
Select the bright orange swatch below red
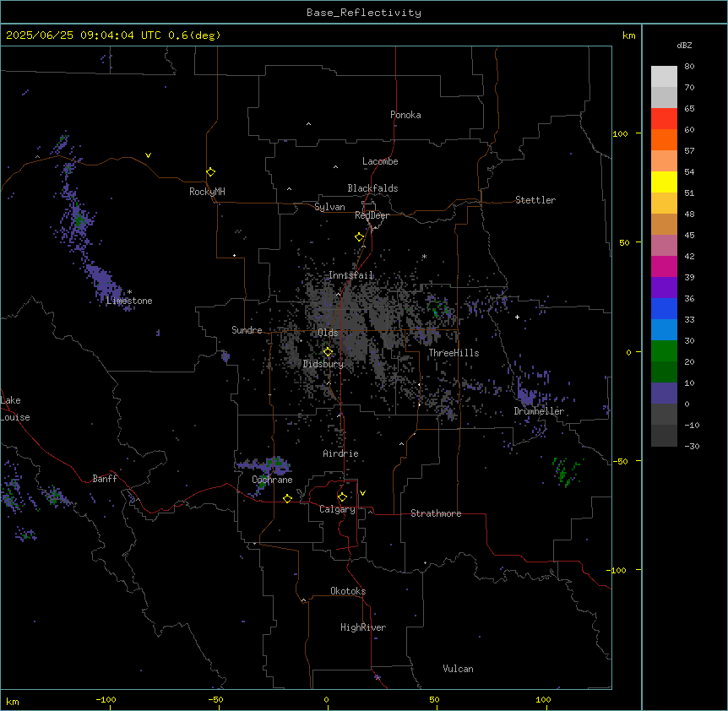[664, 139]
